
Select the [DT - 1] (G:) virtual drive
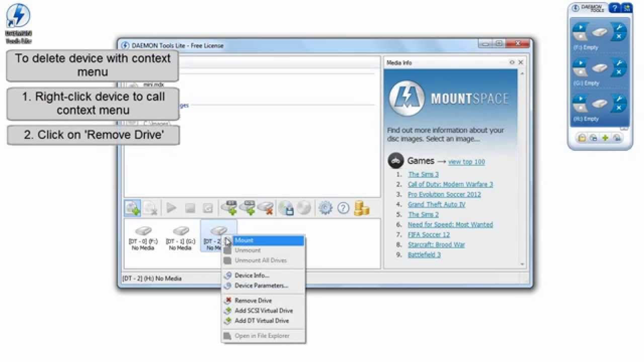pos(180,237)
